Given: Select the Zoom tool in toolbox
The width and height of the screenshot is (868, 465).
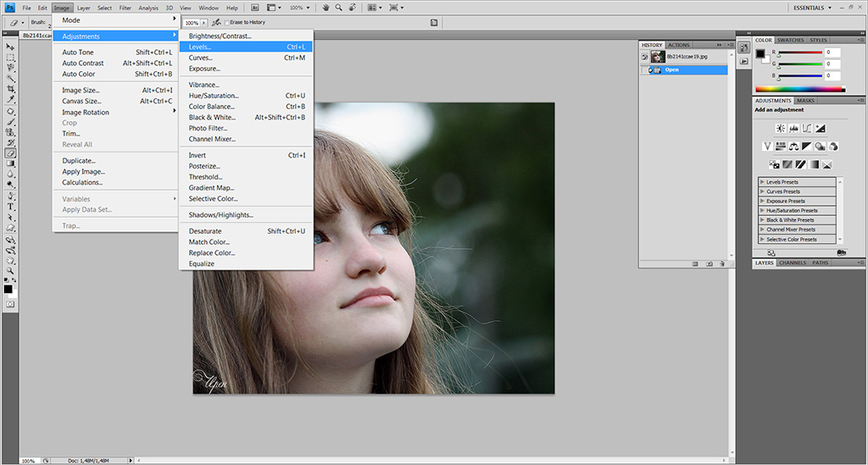Looking at the screenshot, I should pyautogui.click(x=10, y=271).
